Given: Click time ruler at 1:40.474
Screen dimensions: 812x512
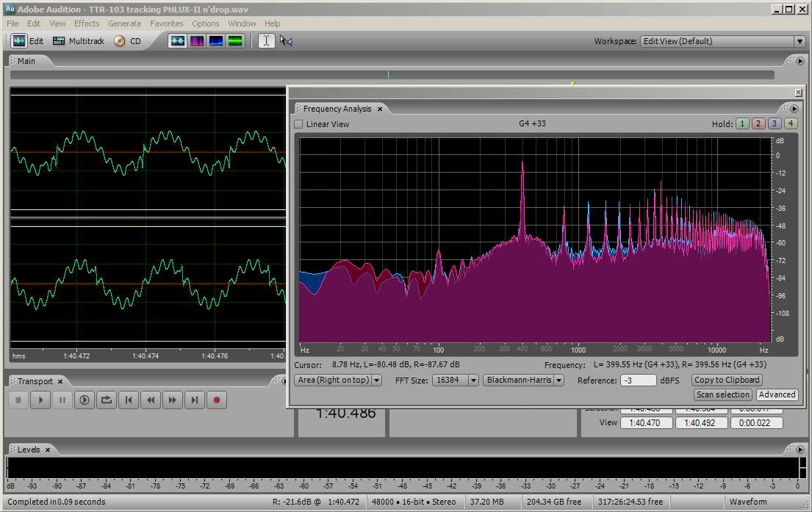Looking at the screenshot, I should (x=145, y=356).
